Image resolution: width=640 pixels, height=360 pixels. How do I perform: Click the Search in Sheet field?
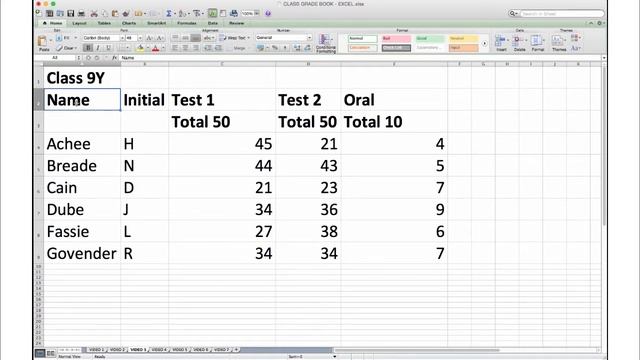point(557,13)
